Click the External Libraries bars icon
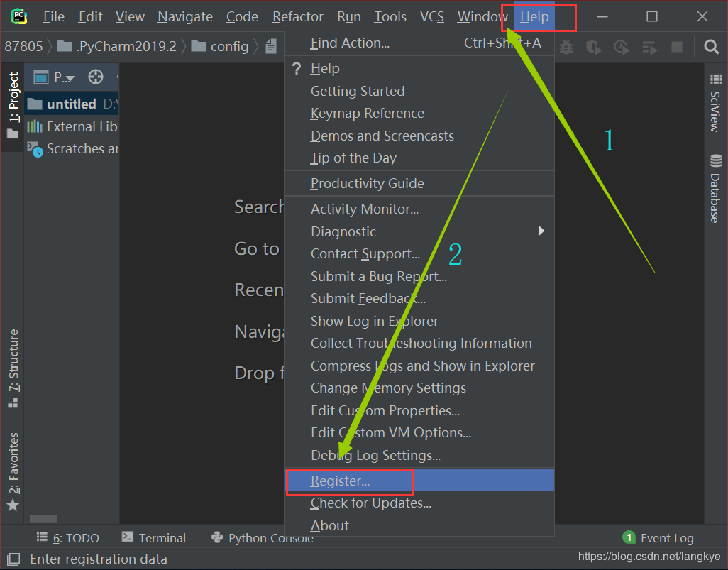The height and width of the screenshot is (570, 728). pos(34,126)
